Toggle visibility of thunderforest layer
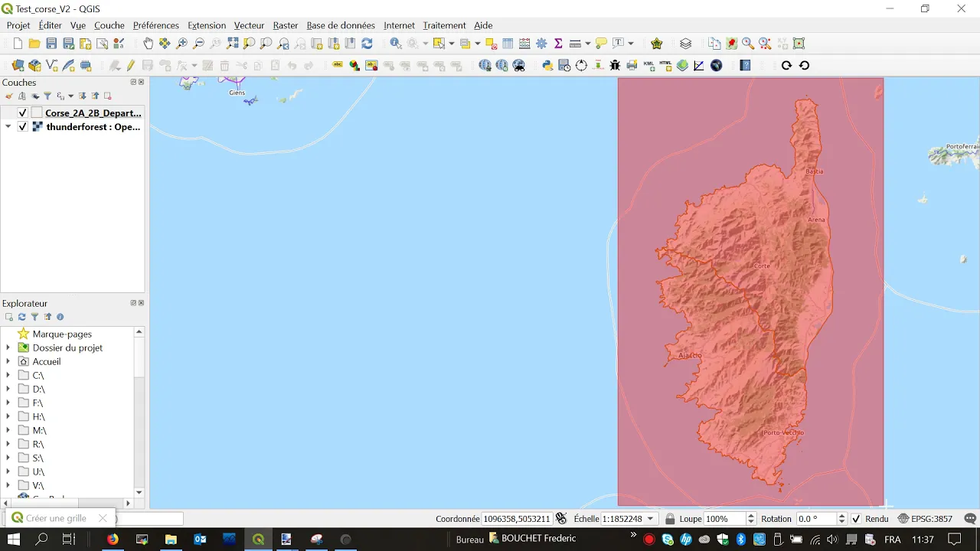Screen dimensions: 980x551 23,127
